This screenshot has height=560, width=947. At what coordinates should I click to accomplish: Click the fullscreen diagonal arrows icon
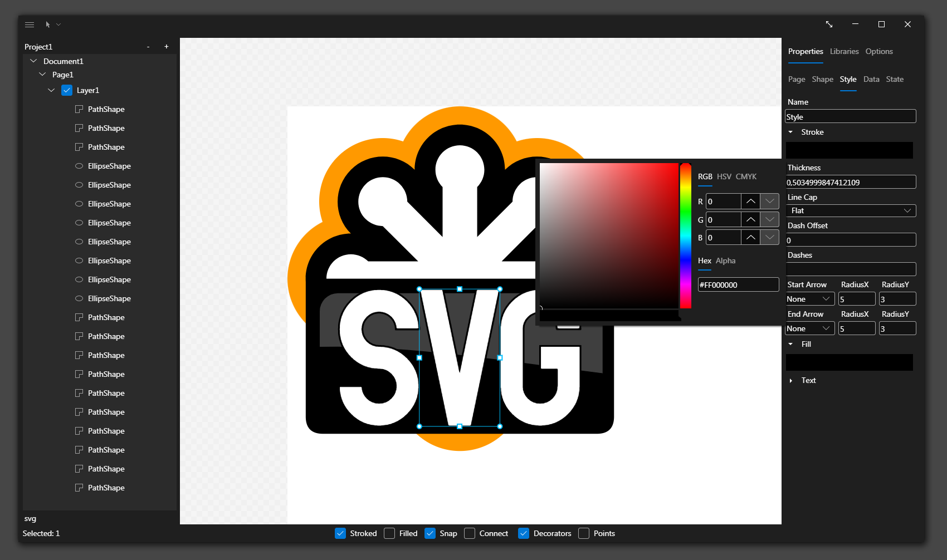[829, 24]
